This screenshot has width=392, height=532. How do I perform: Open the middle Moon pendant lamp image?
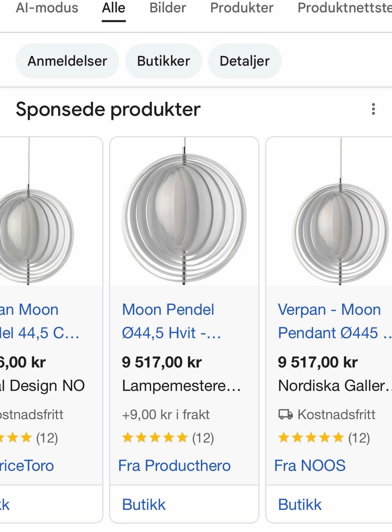pyautogui.click(x=184, y=211)
